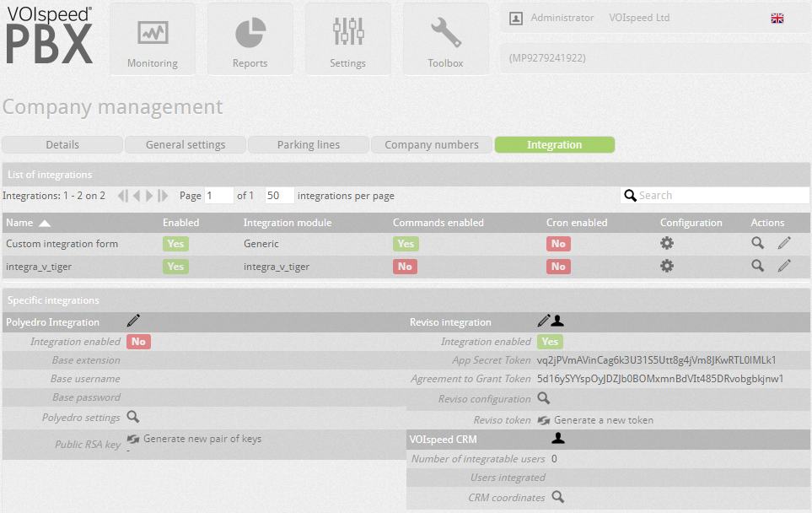Click the MP9279241922 identifier text
Screen dimensions: 812x513
(x=547, y=58)
